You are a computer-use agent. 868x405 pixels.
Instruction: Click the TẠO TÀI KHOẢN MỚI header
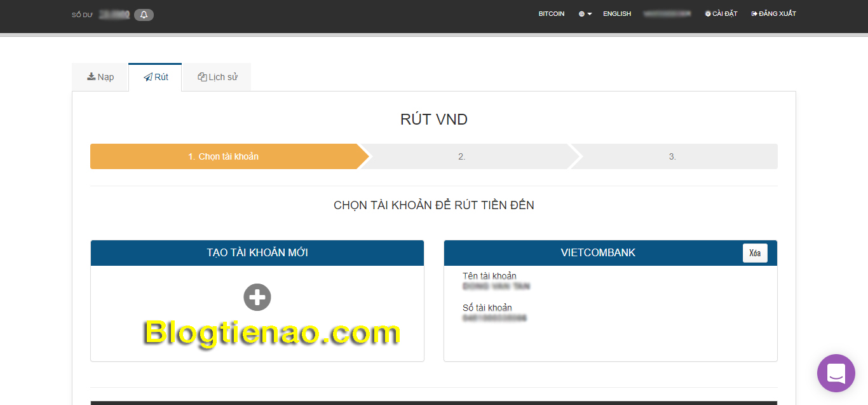point(257,253)
